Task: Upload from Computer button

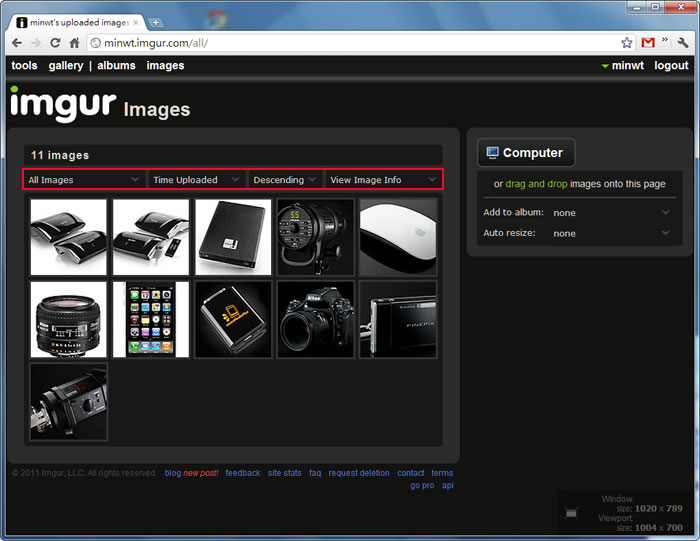Action: point(525,153)
